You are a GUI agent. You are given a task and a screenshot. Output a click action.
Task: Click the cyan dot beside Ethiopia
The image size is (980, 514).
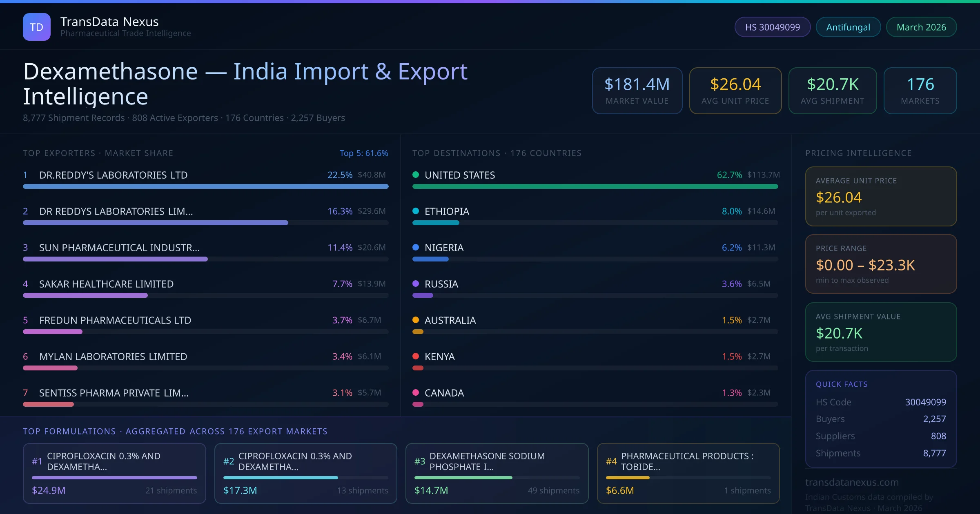pos(416,211)
